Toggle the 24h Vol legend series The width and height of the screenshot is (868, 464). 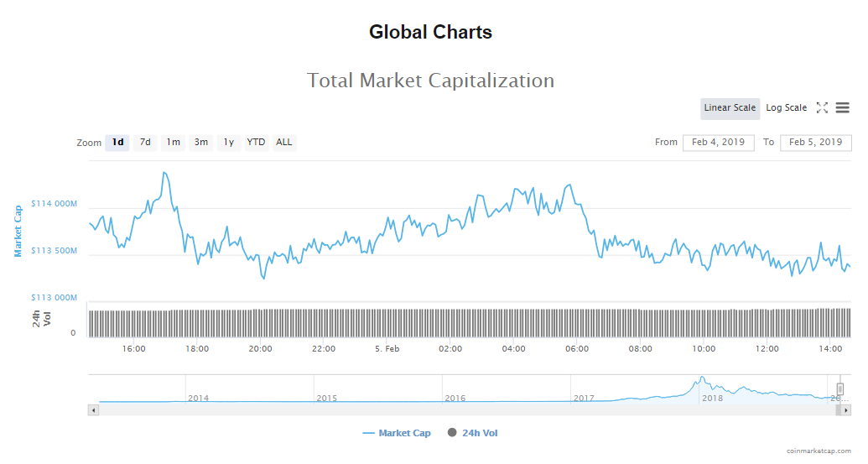(x=473, y=433)
